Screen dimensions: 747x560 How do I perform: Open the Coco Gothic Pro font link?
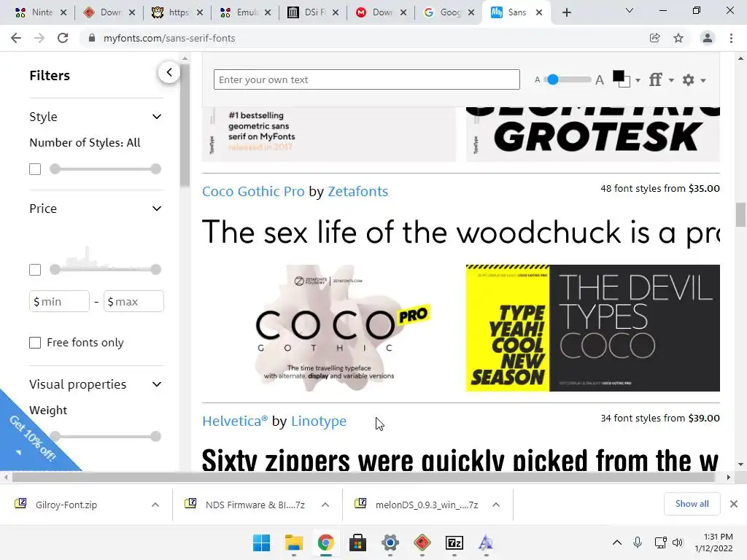253,192
